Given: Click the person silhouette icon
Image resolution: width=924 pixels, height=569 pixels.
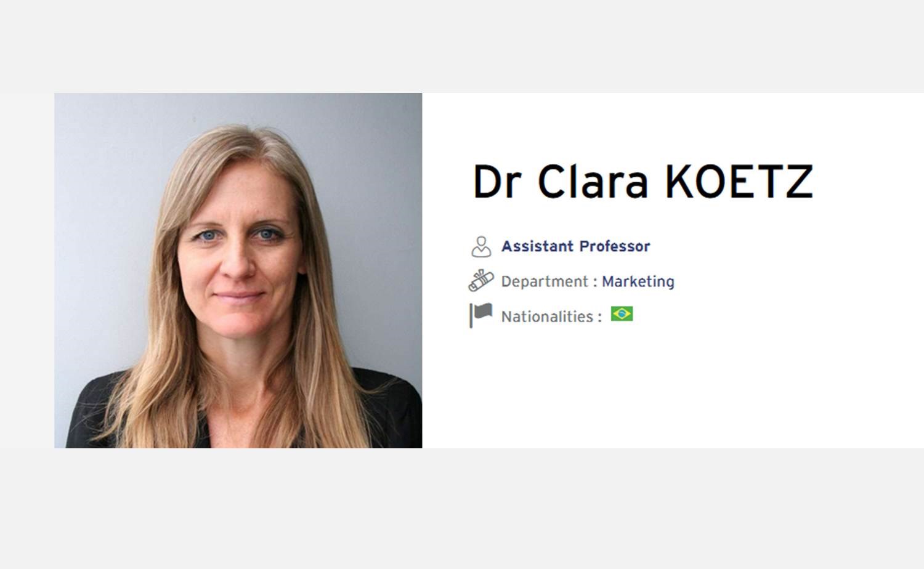Looking at the screenshot, I should 481,246.
